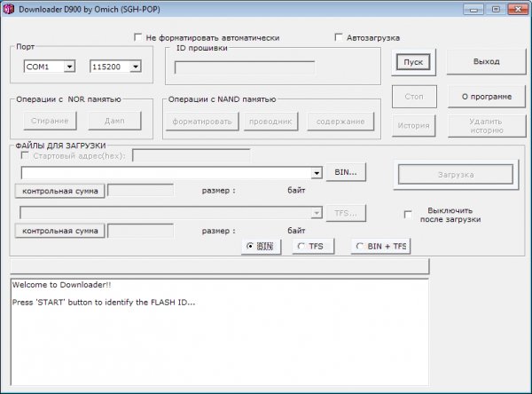
Task: Enable 'Выключить после загрузки' checkbox
Action: click(408, 215)
